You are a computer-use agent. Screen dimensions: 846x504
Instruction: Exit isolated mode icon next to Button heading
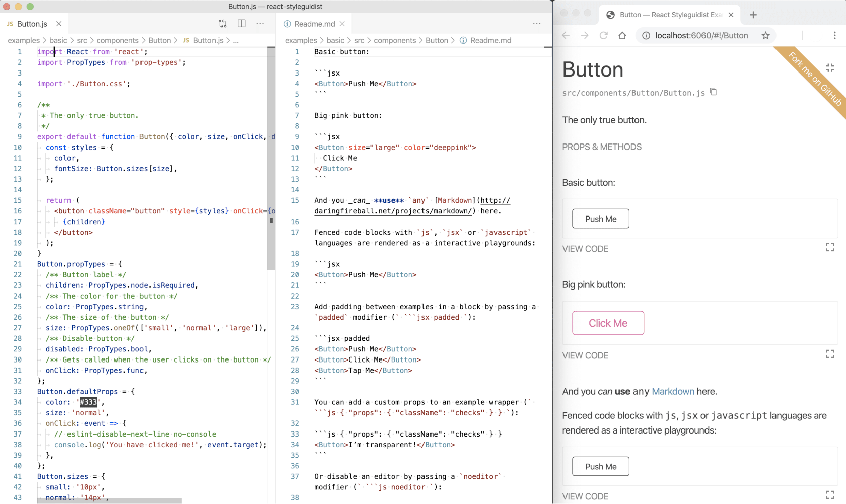(x=830, y=68)
